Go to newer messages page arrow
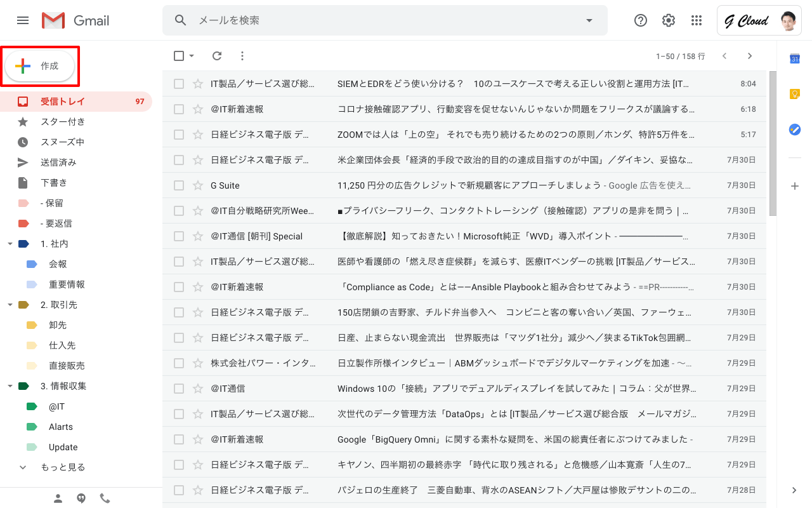The height and width of the screenshot is (508, 812). point(724,56)
